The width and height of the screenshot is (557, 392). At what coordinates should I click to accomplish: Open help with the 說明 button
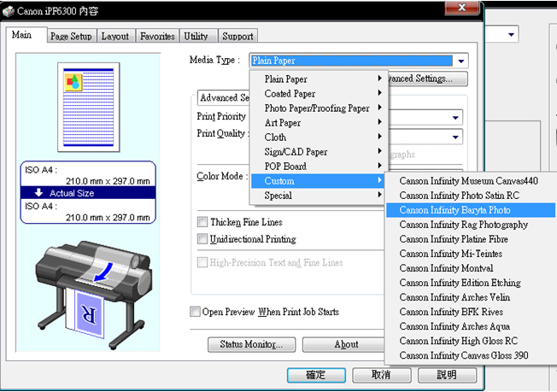(x=447, y=375)
